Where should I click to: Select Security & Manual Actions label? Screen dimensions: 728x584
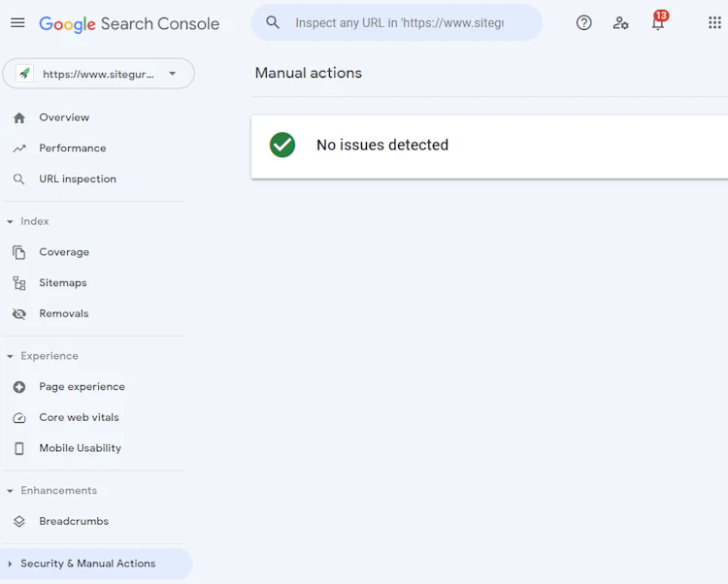87,563
